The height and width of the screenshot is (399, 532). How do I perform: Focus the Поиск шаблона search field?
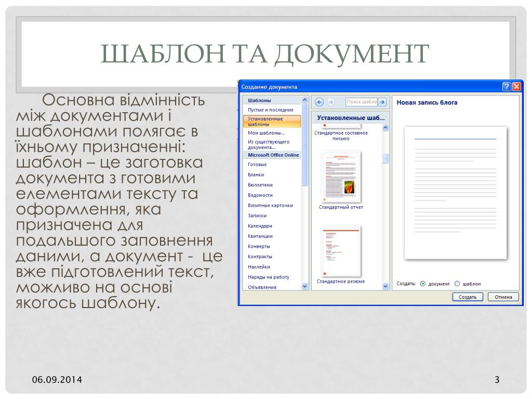click(x=362, y=102)
